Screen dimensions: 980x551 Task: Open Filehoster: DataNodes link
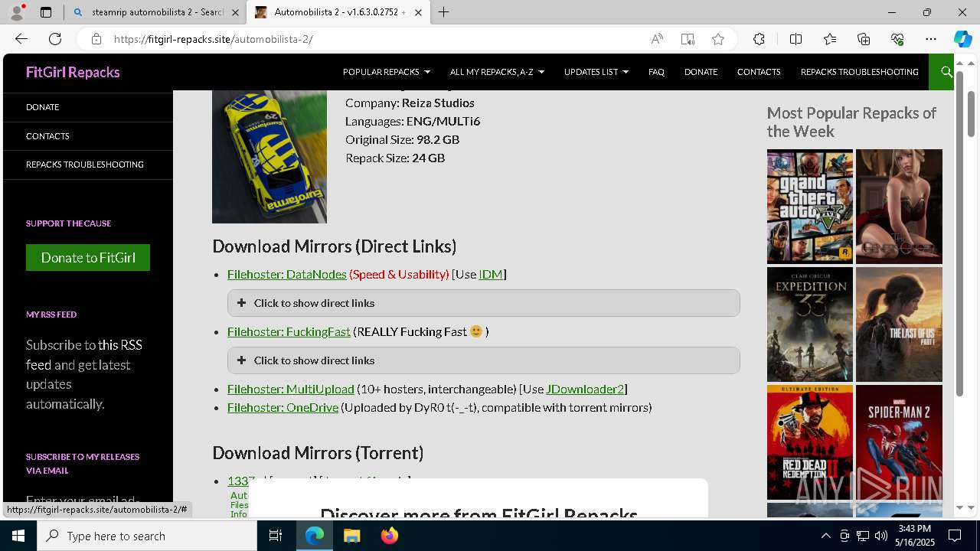click(287, 274)
